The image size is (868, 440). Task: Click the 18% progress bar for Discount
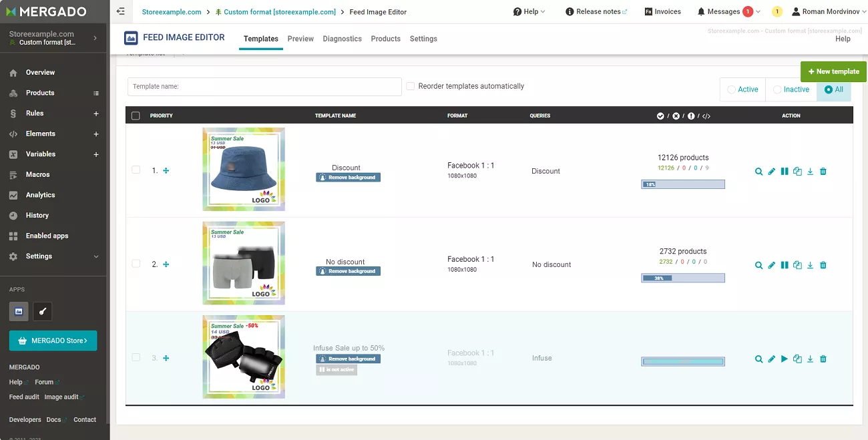pos(683,184)
